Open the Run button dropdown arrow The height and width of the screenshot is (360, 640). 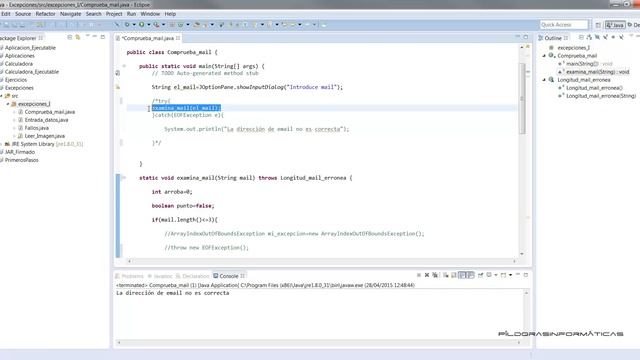coord(149,24)
